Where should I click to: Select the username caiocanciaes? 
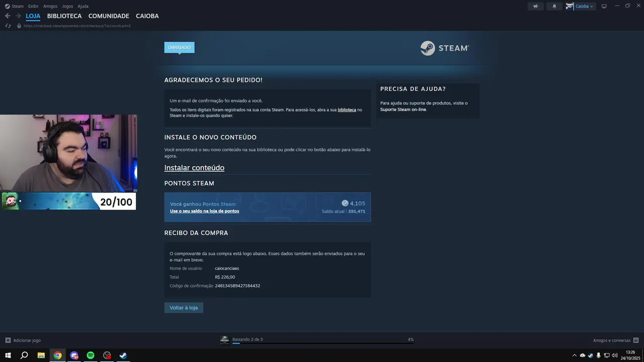point(227,268)
